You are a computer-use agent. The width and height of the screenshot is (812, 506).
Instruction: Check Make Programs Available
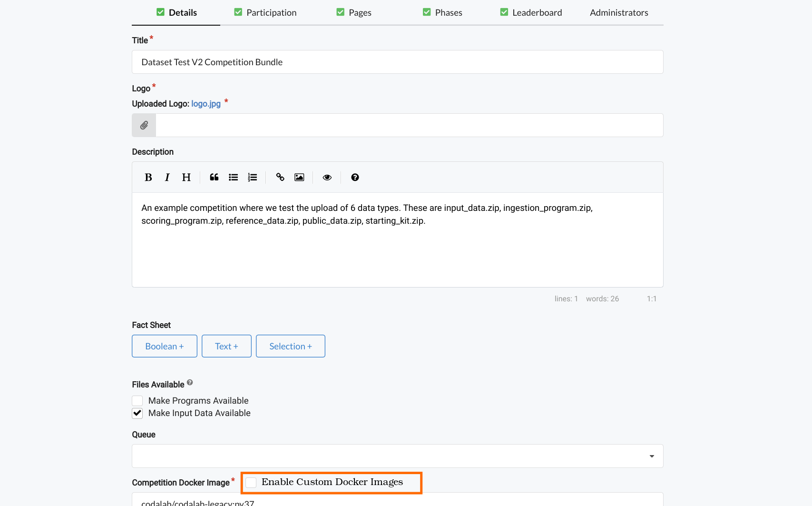pyautogui.click(x=137, y=400)
